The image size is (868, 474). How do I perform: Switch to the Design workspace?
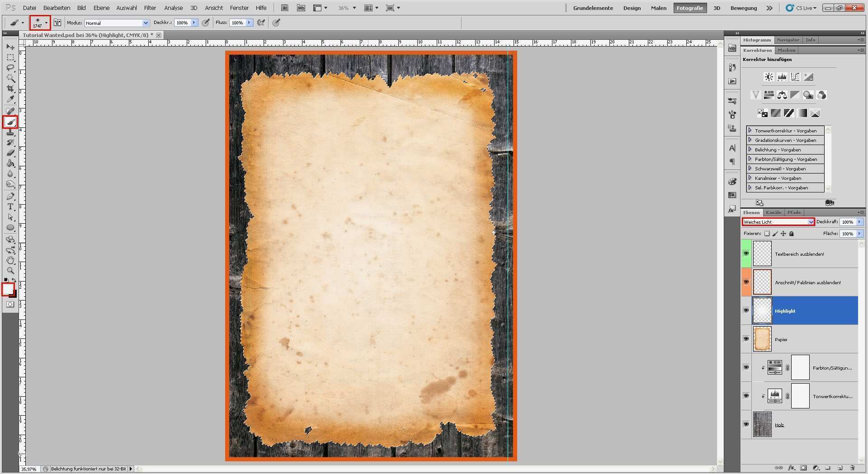632,8
